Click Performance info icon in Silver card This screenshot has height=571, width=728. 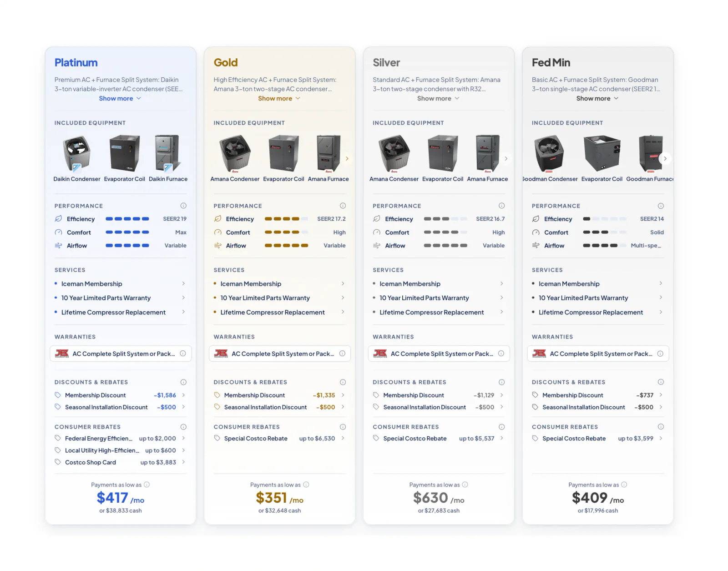click(501, 206)
